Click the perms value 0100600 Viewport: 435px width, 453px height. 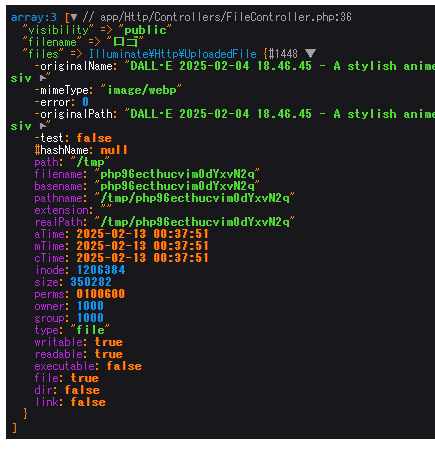click(x=101, y=294)
